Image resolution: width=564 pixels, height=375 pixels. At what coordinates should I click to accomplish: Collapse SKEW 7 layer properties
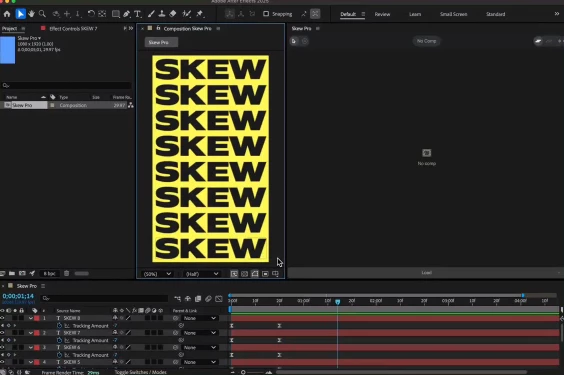coord(31,333)
